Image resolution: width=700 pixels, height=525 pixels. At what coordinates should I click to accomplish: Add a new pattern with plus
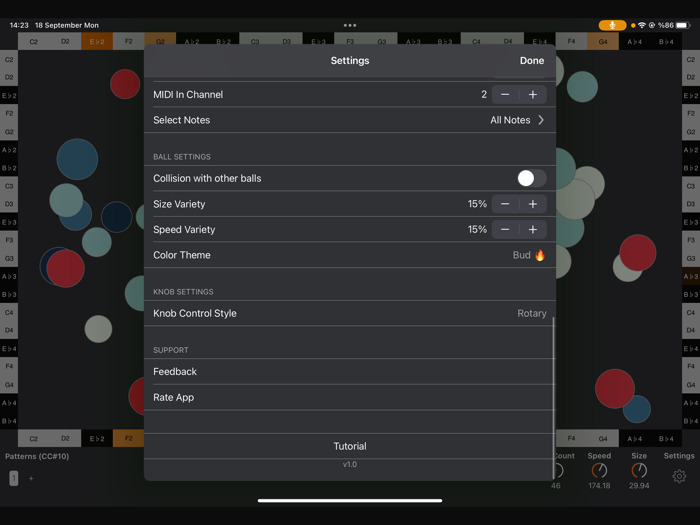click(31, 478)
